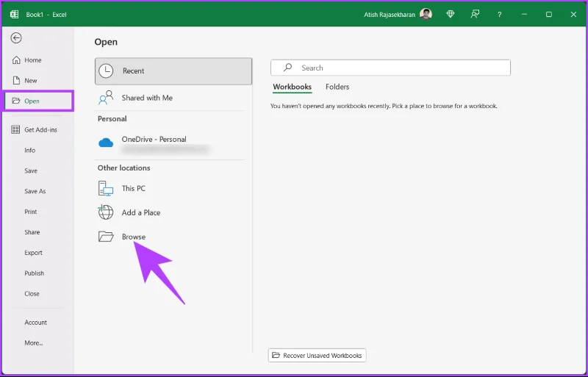This screenshot has width=588, height=377.
Task: Click the 'You haven't opened any workbooks' message
Action: 384,106
